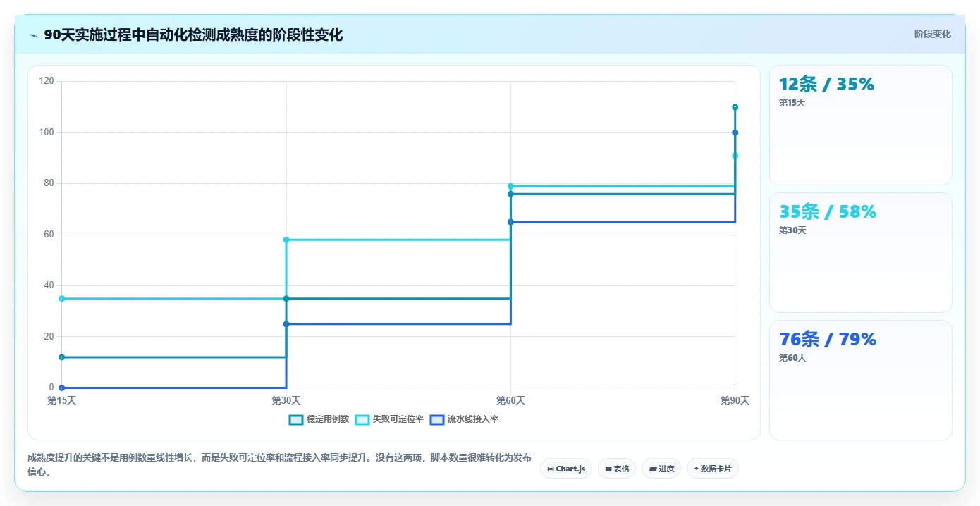
Task: Click the 失败可定位率 point at 第30天
Action: tap(286, 240)
